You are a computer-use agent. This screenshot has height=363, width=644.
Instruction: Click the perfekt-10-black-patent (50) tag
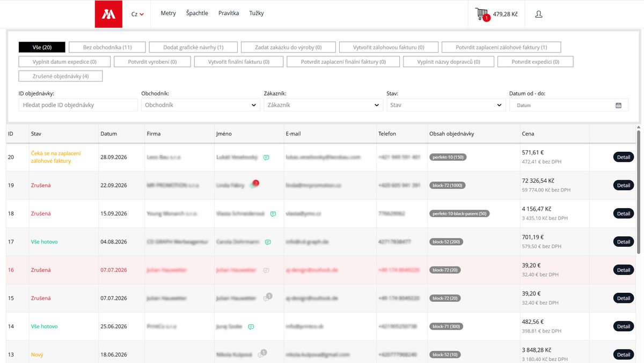459,213
